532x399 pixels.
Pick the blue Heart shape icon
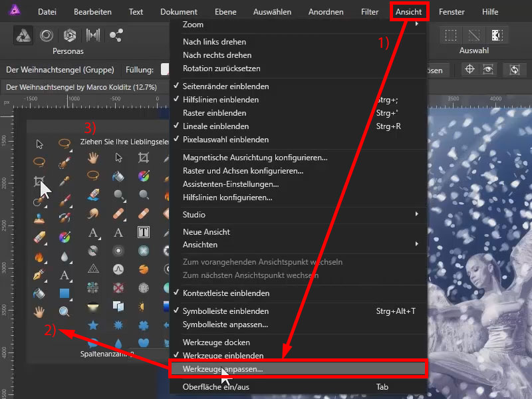[144, 342]
